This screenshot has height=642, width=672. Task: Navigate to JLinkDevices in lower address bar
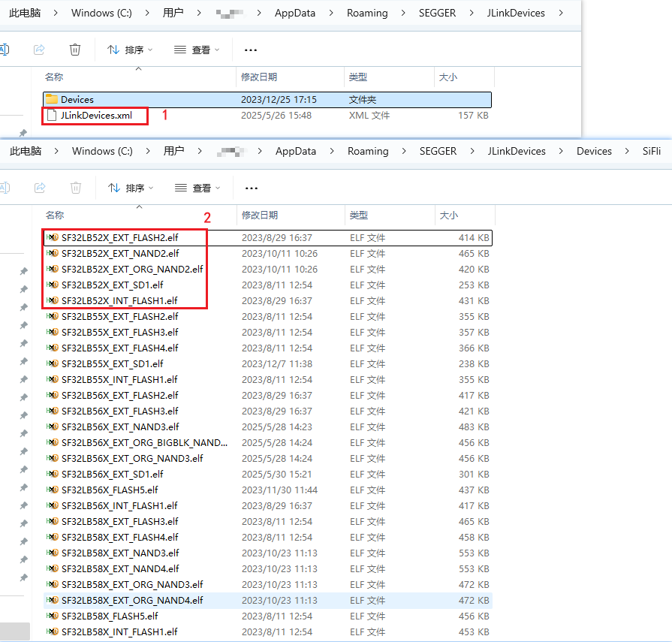(x=517, y=151)
